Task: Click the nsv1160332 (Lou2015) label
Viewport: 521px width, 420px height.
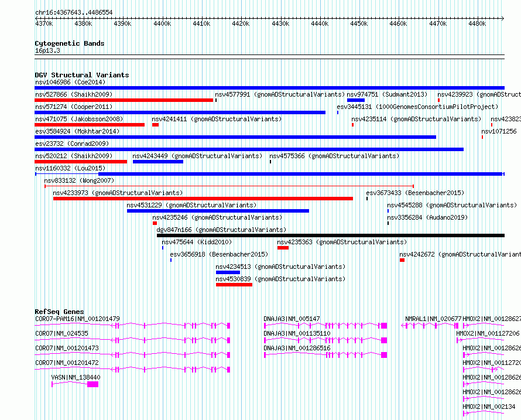Action: click(x=70, y=168)
